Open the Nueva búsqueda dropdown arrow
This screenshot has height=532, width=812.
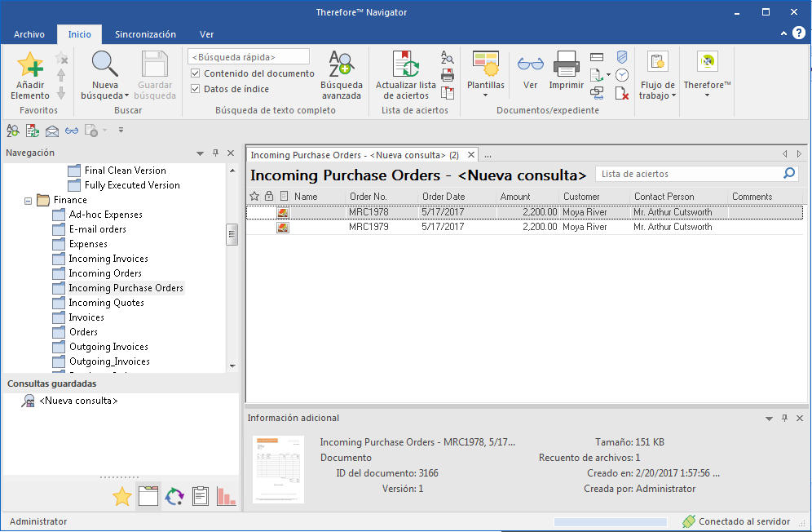(x=126, y=96)
